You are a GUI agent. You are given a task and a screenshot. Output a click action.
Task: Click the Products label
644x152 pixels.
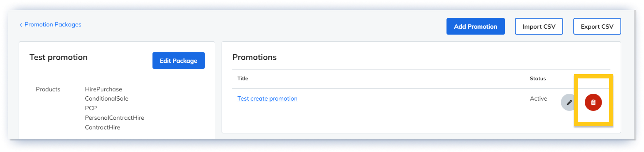coord(48,89)
